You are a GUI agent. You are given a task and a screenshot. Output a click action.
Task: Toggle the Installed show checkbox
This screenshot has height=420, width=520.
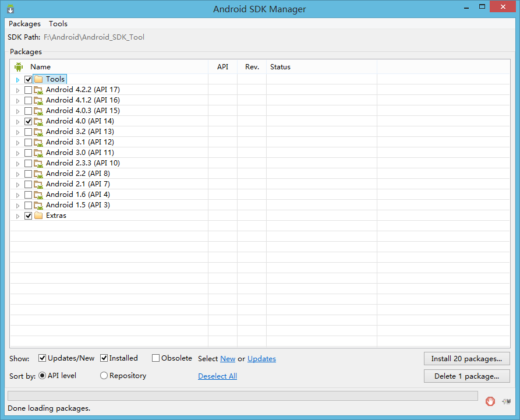click(x=104, y=358)
